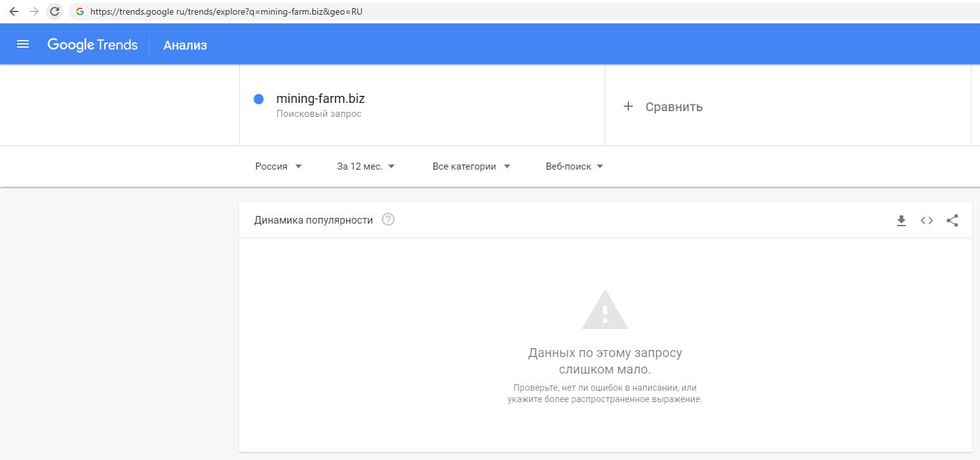Go to Google Trends home via logo
Viewport: 980px width, 460px height.
coord(92,44)
